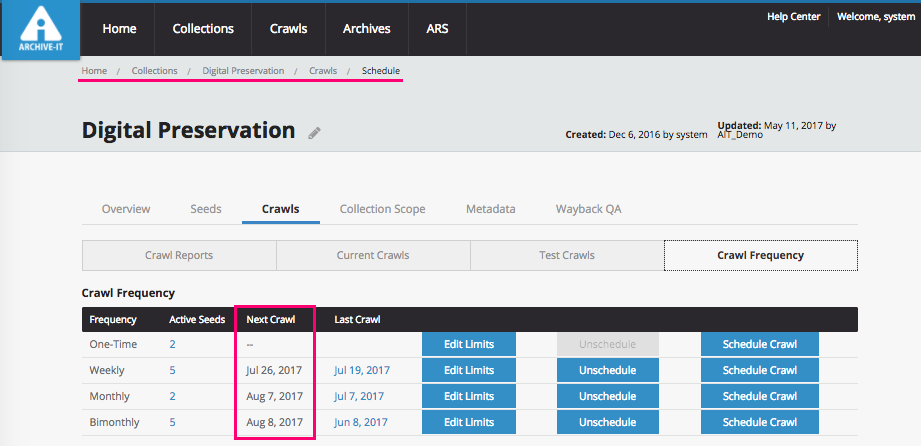The height and width of the screenshot is (446, 921).
Task: Open the Test Crawls sub-tab
Action: tap(566, 255)
